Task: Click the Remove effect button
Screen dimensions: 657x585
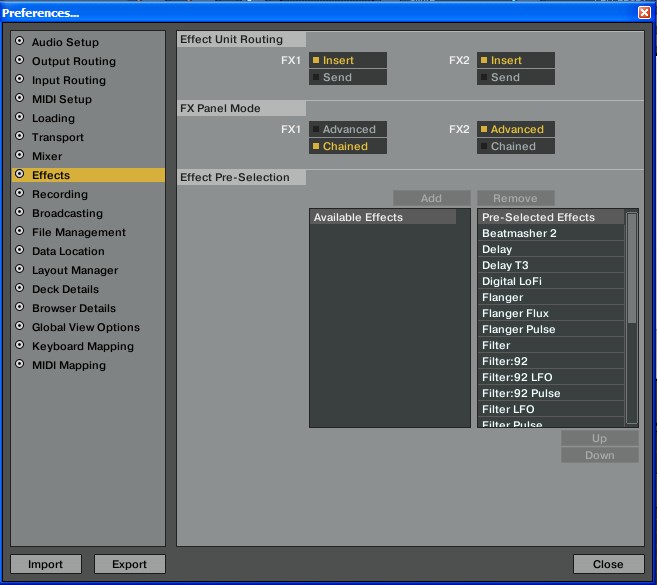Action: (x=516, y=198)
